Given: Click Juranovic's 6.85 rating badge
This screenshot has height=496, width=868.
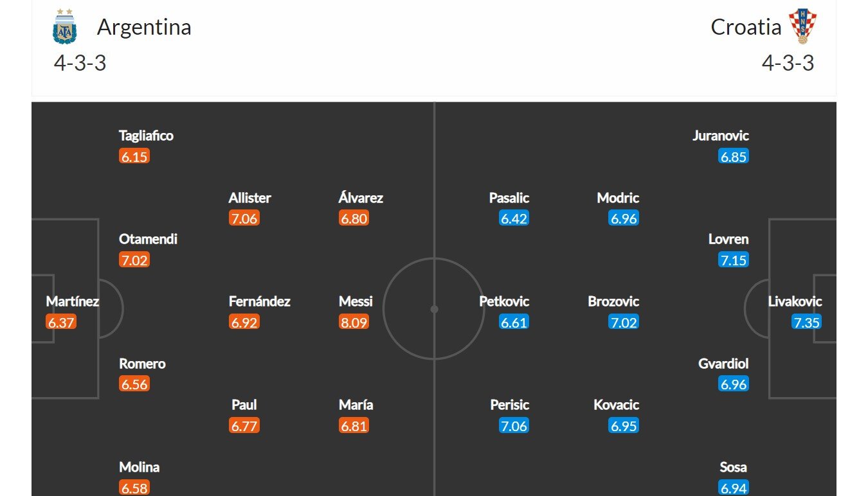Looking at the screenshot, I should coord(734,157).
